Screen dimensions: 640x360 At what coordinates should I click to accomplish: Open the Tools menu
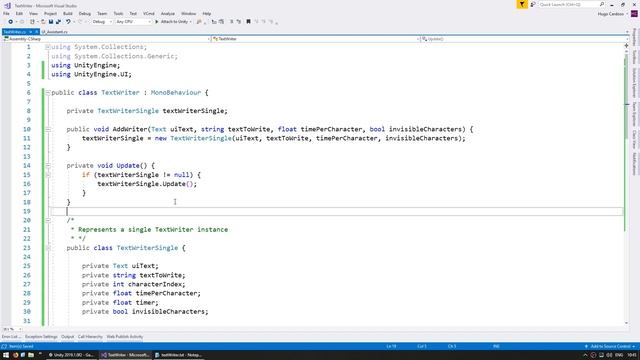[x=118, y=13]
